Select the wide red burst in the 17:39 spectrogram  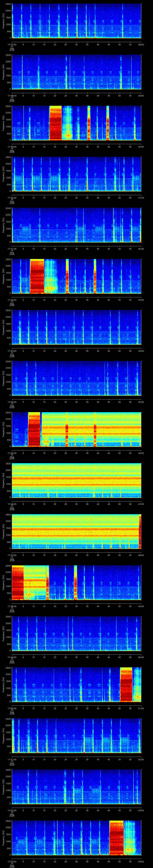(x=55, y=123)
